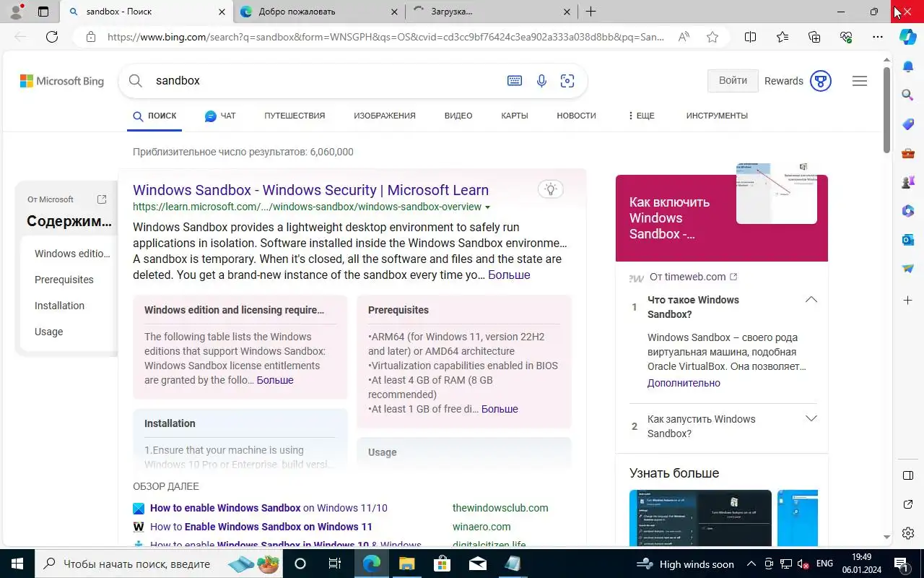
Task: Show hidden system tray icons chevron
Action: [x=751, y=564]
